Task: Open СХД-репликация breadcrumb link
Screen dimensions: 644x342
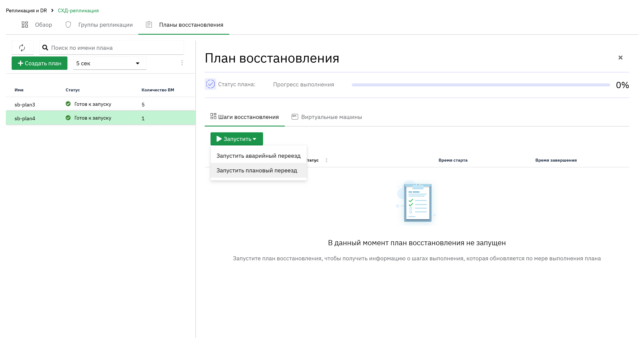Action: click(78, 11)
